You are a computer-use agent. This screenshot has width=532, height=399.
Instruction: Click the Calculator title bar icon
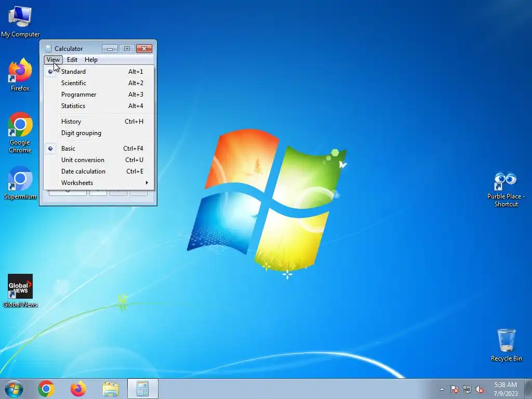[x=48, y=48]
